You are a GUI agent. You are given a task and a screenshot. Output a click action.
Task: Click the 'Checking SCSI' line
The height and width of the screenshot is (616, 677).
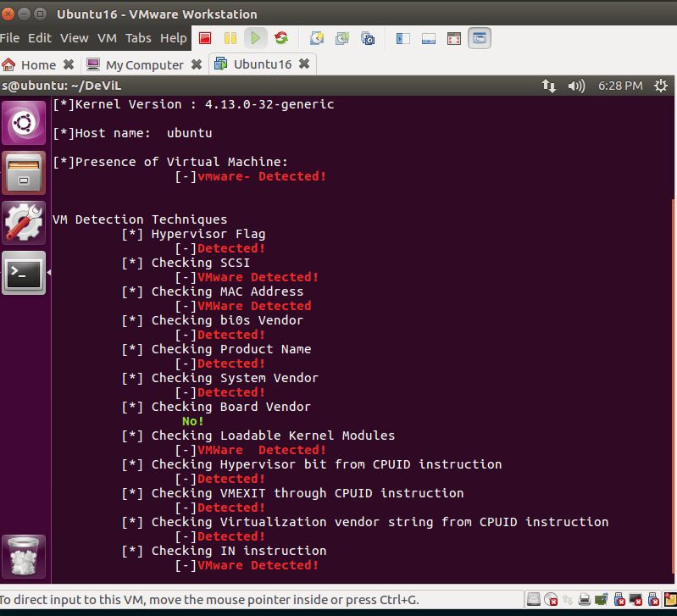click(186, 263)
